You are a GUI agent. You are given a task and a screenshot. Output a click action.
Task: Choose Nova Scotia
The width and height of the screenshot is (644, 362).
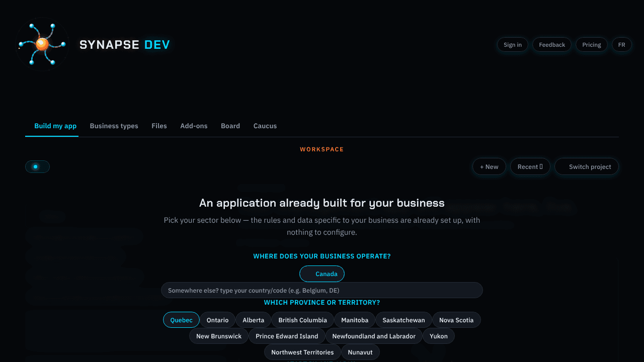point(456,320)
